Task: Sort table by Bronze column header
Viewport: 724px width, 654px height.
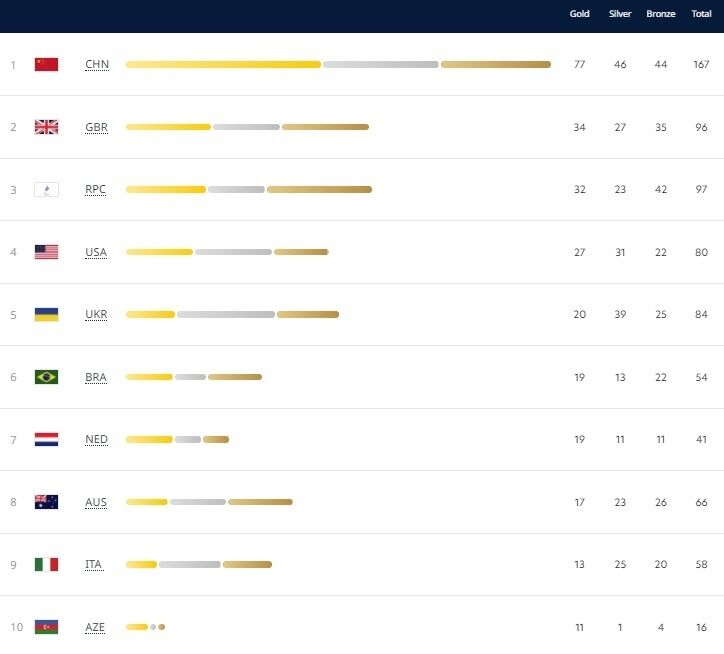Action: [x=661, y=14]
